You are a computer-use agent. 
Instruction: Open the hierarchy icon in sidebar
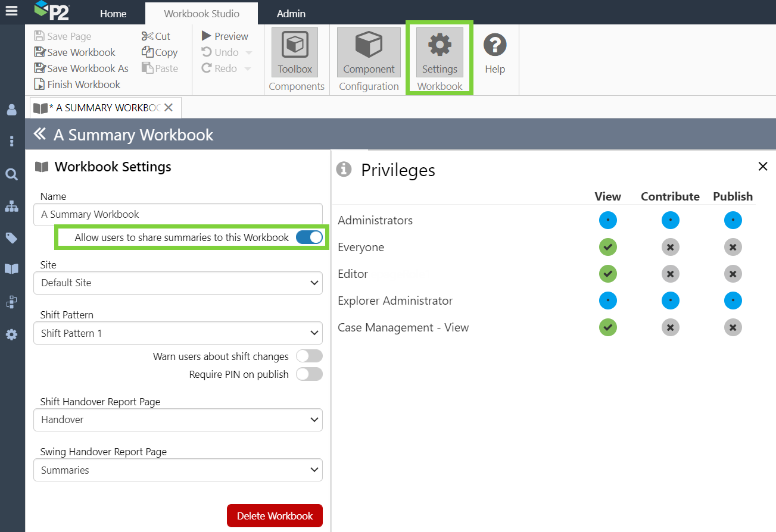coord(11,206)
